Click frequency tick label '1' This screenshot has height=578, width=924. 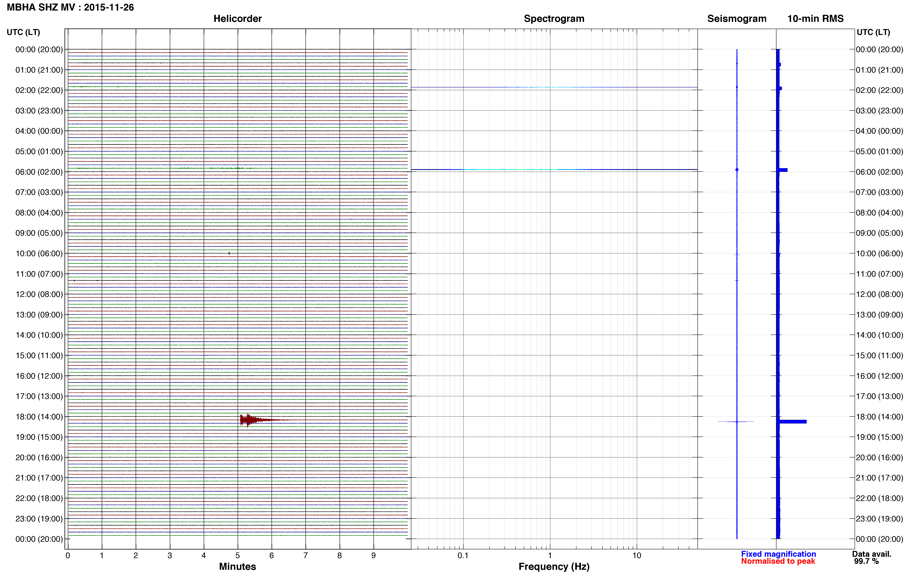point(550,555)
